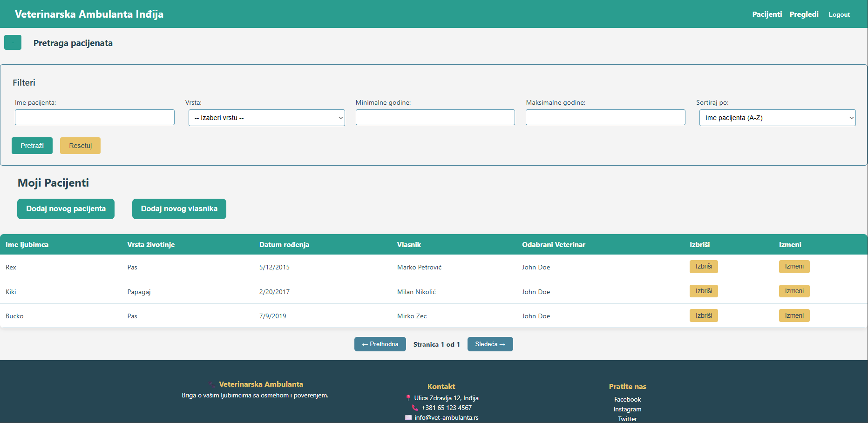Focus the Ime pacijenta input field
The image size is (868, 423).
[x=95, y=117]
